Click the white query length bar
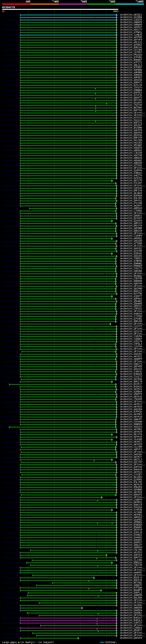 tap(60, 10)
